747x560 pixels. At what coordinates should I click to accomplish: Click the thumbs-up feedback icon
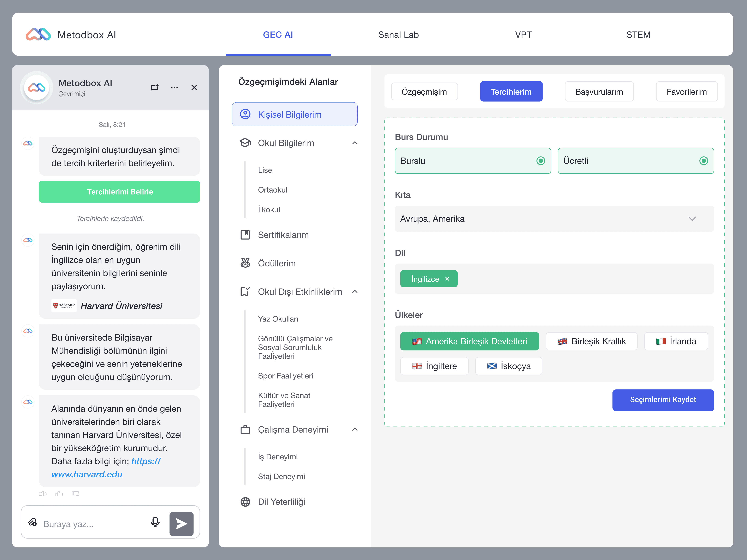click(59, 493)
